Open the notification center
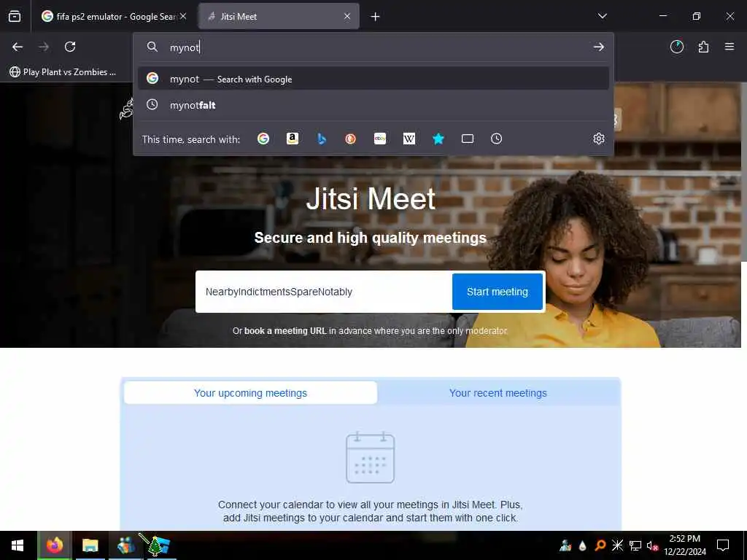This screenshot has height=560, width=747. [723, 545]
